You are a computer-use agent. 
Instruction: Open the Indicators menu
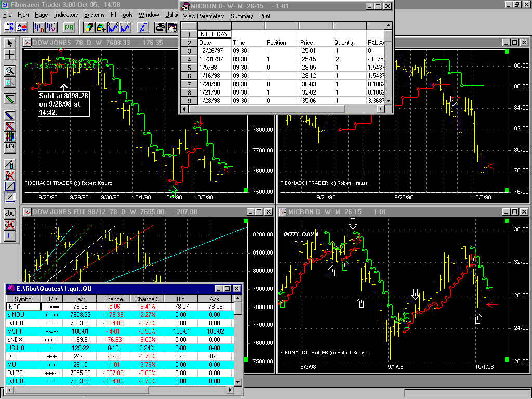point(66,15)
